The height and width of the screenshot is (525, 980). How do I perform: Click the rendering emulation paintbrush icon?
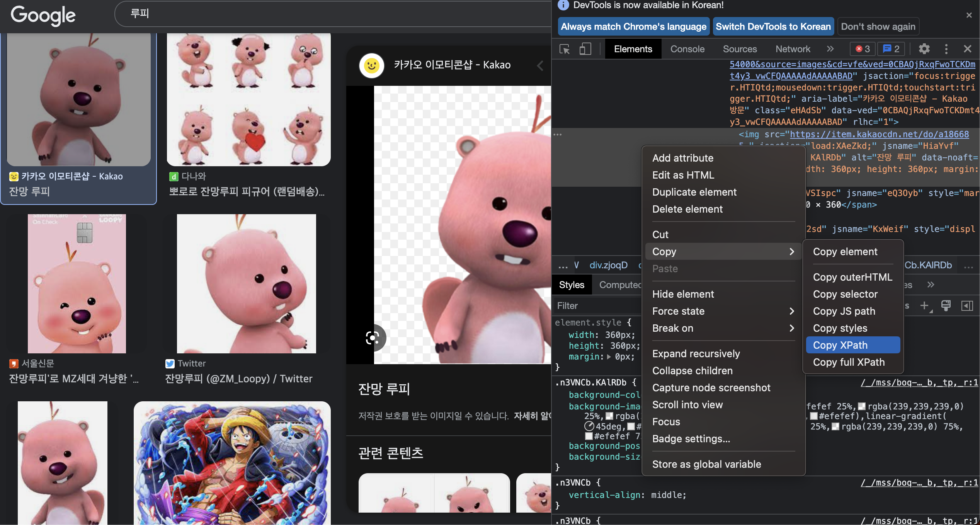pyautogui.click(x=946, y=306)
